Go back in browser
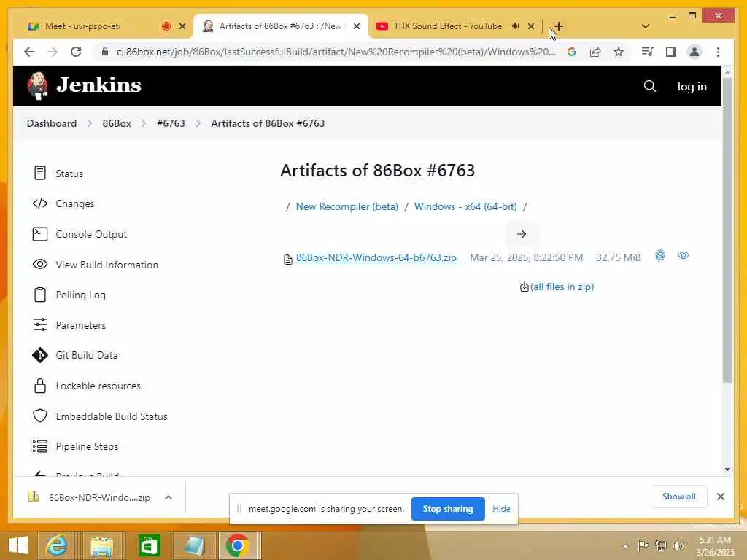 (29, 52)
